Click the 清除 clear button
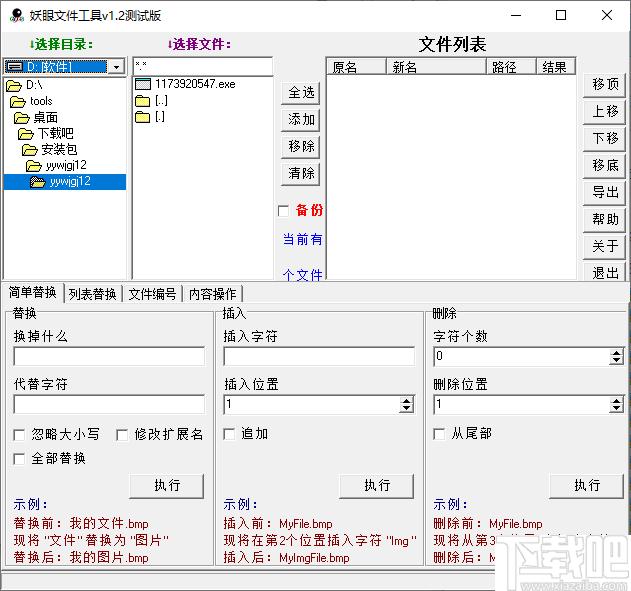This screenshot has width=631, height=591. [301, 173]
